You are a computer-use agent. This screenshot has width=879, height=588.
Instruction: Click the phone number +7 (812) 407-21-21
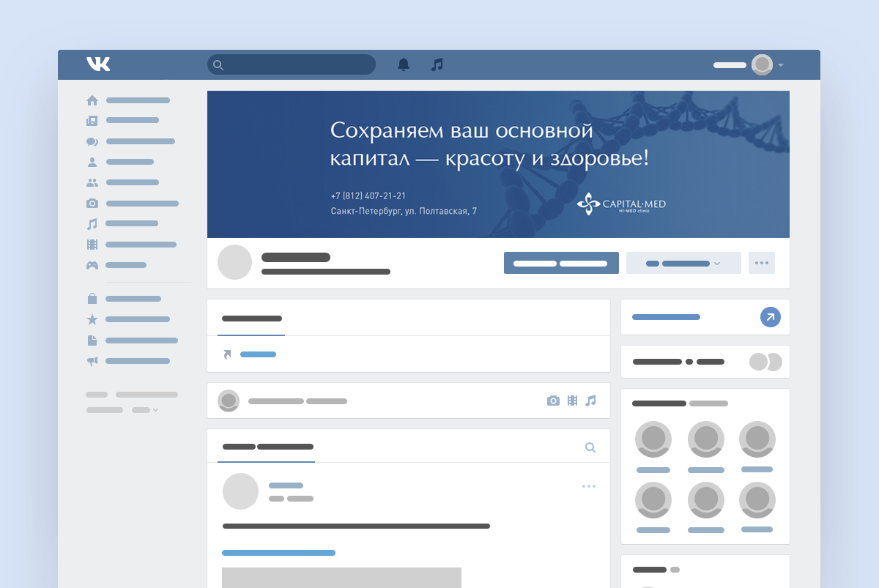(x=368, y=196)
